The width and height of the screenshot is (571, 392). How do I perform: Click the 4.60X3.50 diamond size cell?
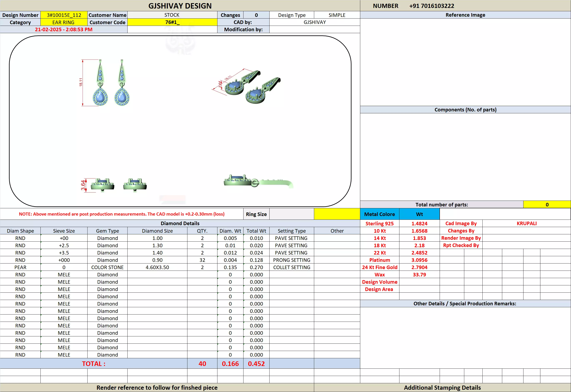[x=157, y=267]
